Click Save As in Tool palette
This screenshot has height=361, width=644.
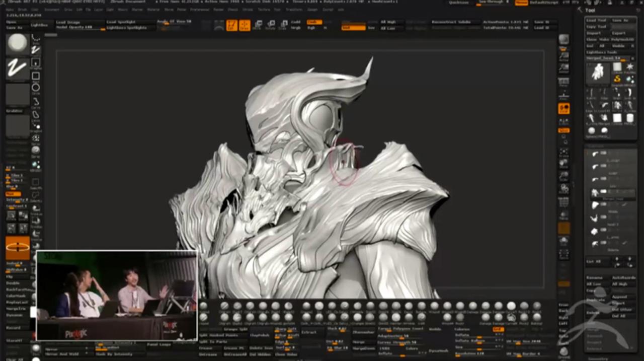pyautogui.click(x=622, y=20)
